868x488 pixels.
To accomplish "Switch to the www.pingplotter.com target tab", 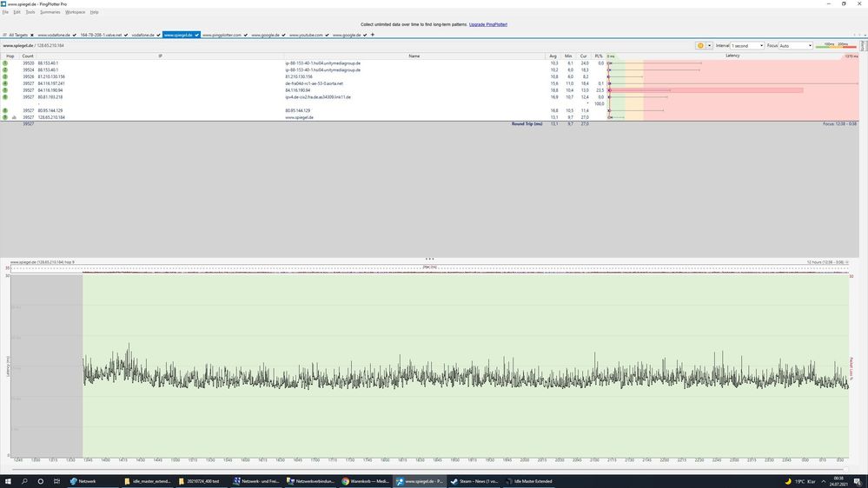I will (x=222, y=35).
